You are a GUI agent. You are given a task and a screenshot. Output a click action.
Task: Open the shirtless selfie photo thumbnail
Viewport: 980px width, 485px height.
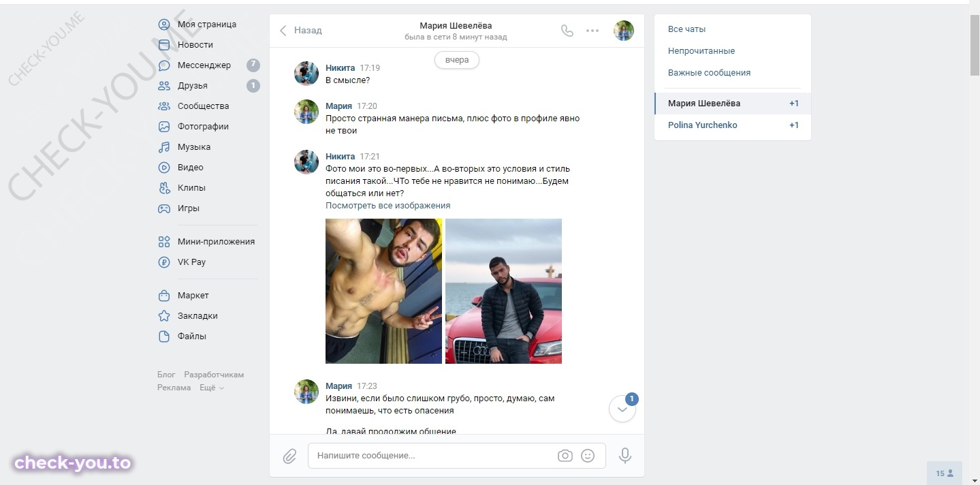pyautogui.click(x=383, y=291)
